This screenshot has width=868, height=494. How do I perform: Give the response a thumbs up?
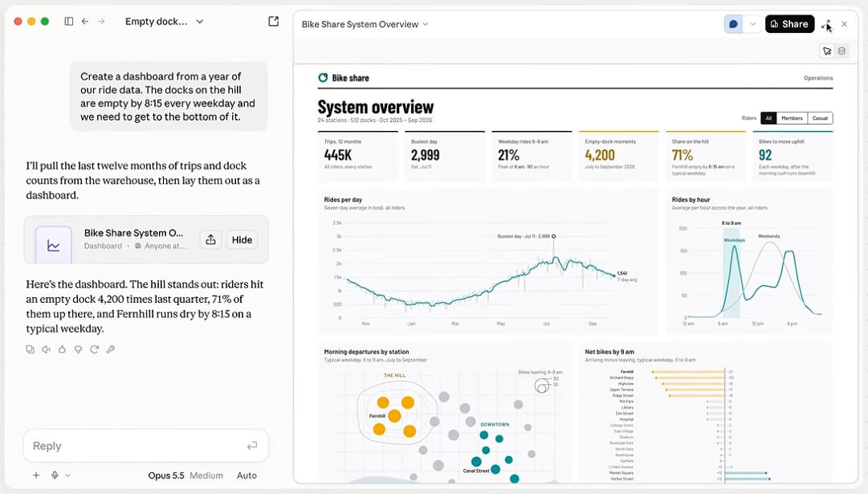[x=62, y=349]
